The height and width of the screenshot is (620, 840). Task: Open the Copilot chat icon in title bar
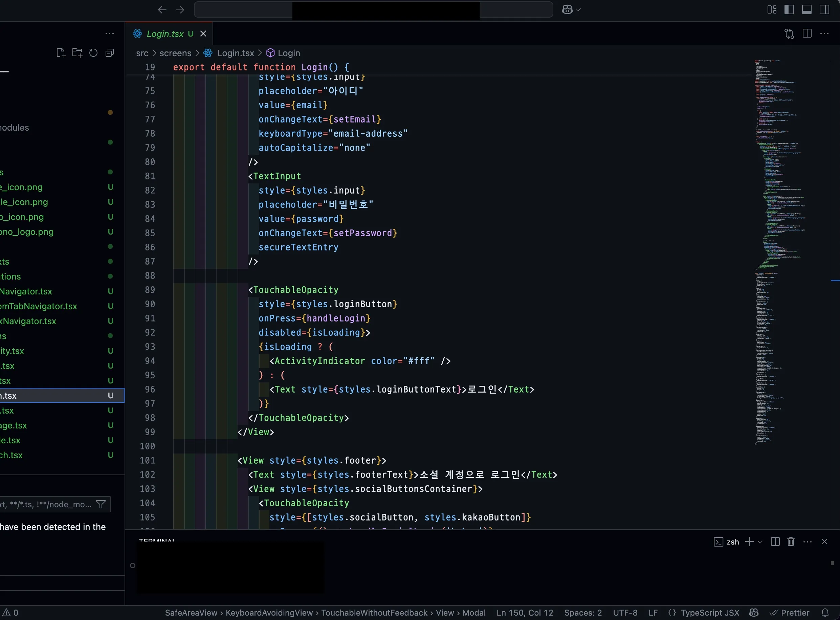tap(567, 10)
